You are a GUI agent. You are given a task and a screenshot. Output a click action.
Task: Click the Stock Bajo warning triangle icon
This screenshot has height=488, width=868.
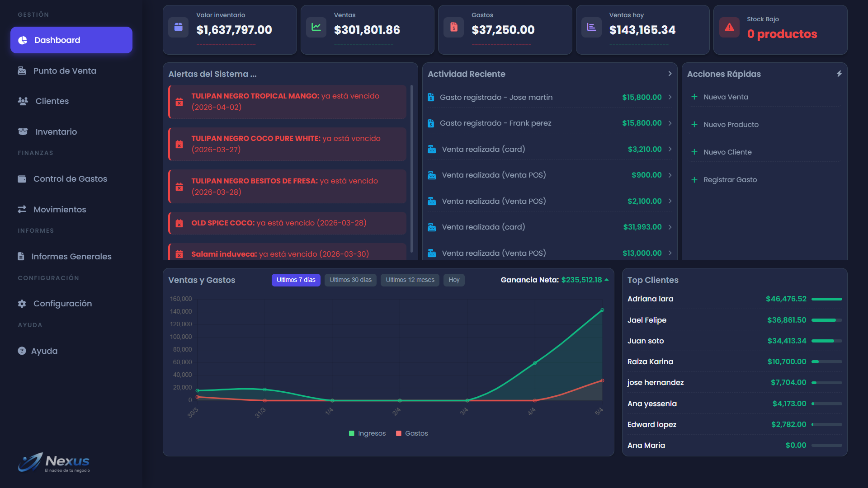pos(729,28)
